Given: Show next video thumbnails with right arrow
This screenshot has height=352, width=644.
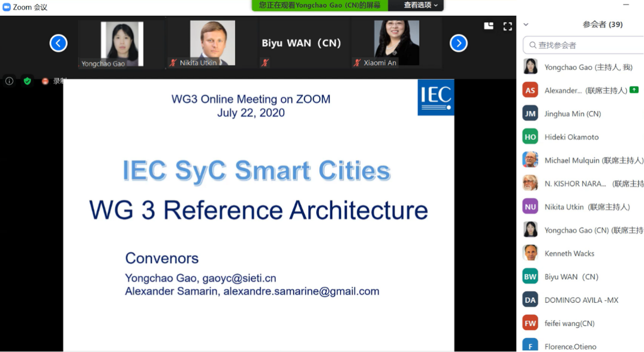Looking at the screenshot, I should (459, 43).
